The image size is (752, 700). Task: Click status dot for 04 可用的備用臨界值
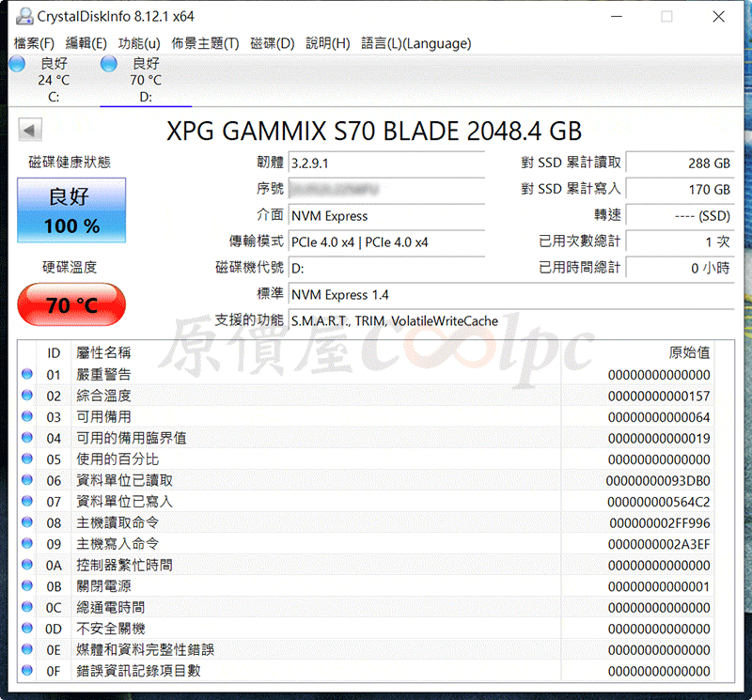(x=27, y=437)
